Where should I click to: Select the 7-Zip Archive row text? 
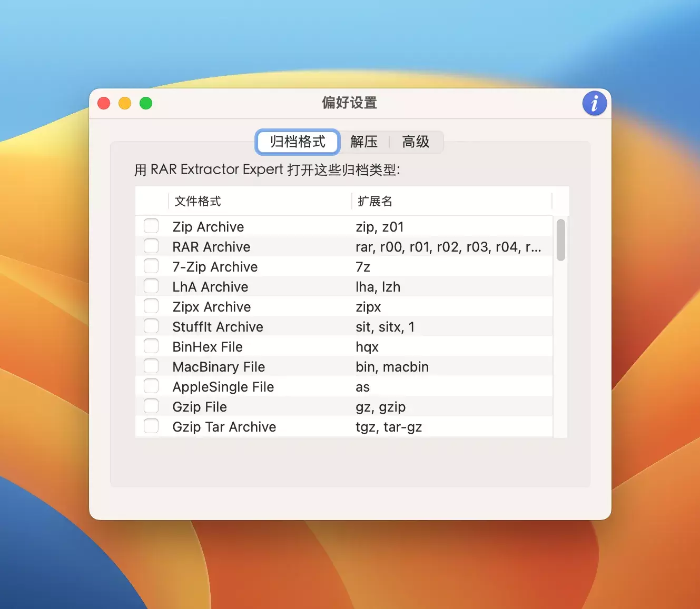tap(215, 267)
